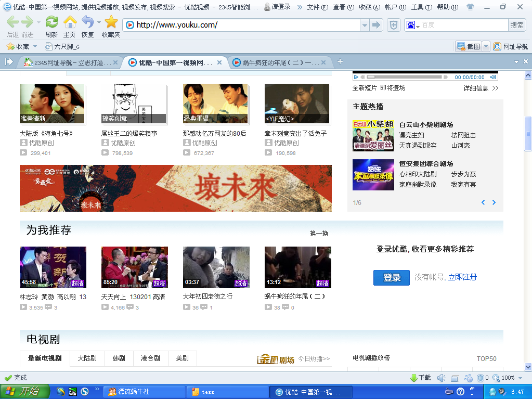Expand the 恢复 closed-tabs dropdown arrow

(99, 22)
